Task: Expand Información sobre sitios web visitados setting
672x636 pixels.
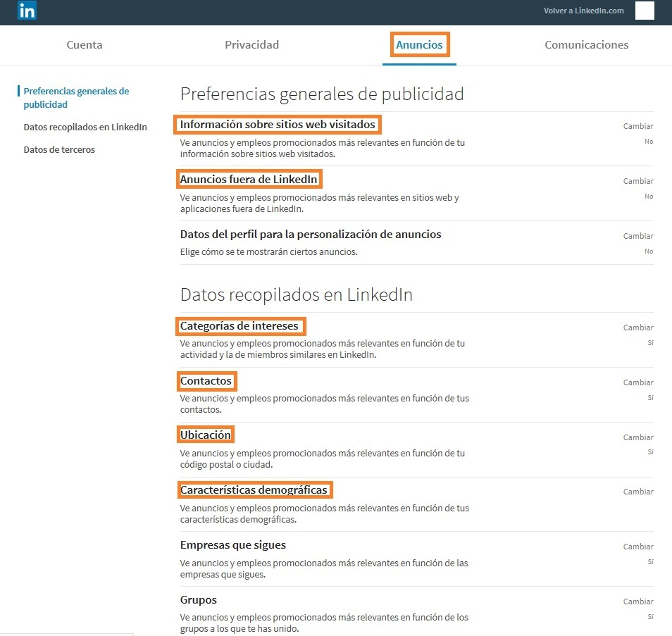Action: [278, 124]
